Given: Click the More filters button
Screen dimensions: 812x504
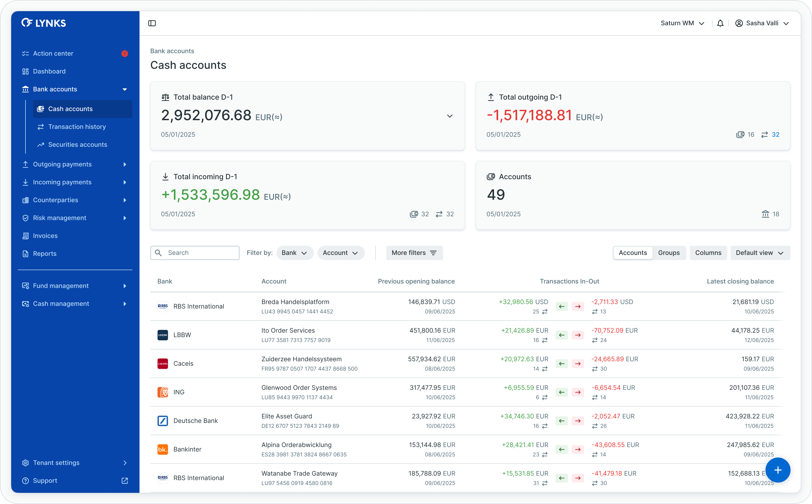Looking at the screenshot, I should tap(414, 253).
